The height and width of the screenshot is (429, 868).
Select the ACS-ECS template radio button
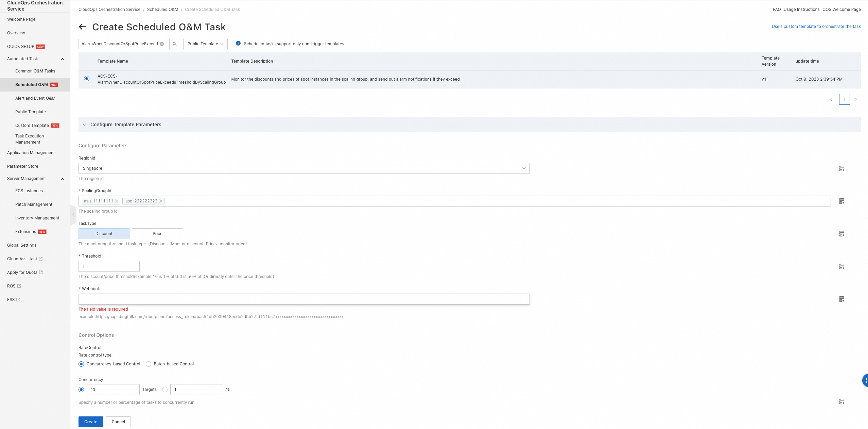coord(87,79)
